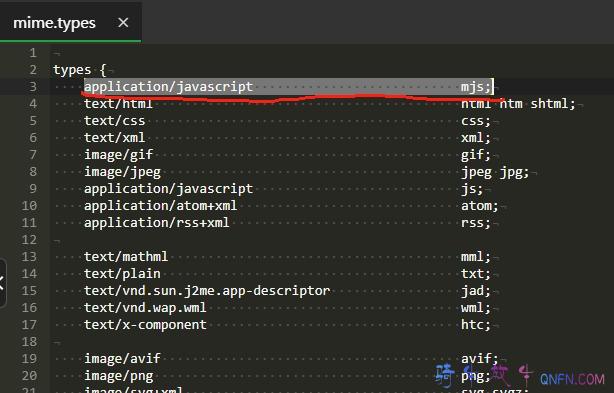Close the mime.types tab
The width and height of the screenshot is (614, 393).
123,23
